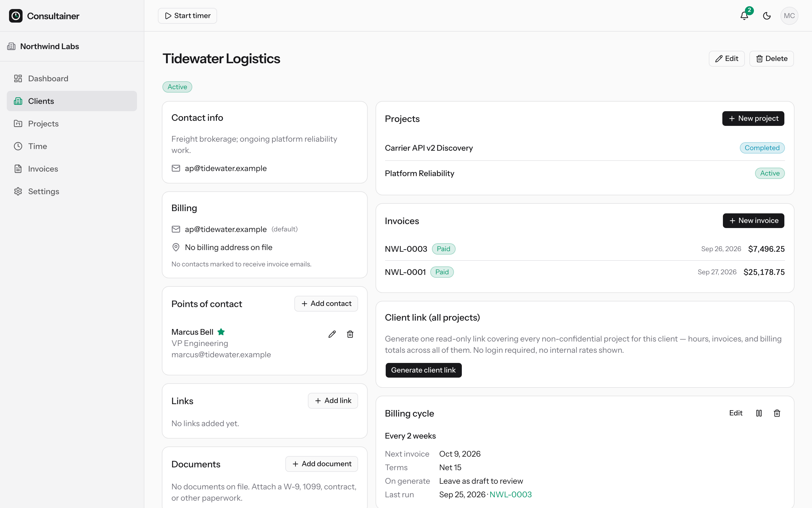Create a New project

coord(753,119)
